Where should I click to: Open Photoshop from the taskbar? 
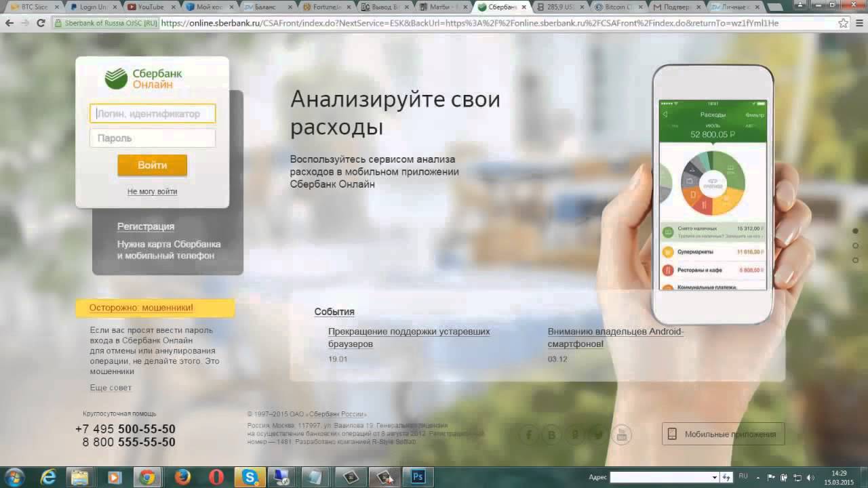[418, 477]
